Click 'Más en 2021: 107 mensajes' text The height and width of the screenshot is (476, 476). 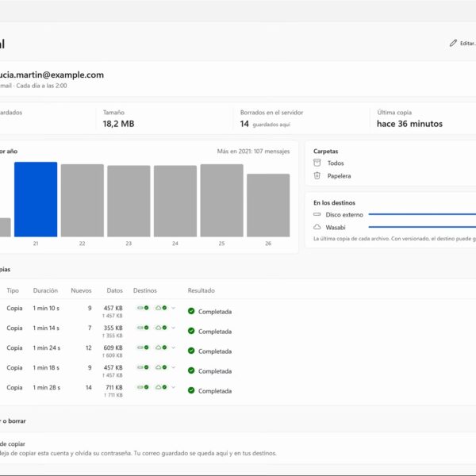point(253,152)
